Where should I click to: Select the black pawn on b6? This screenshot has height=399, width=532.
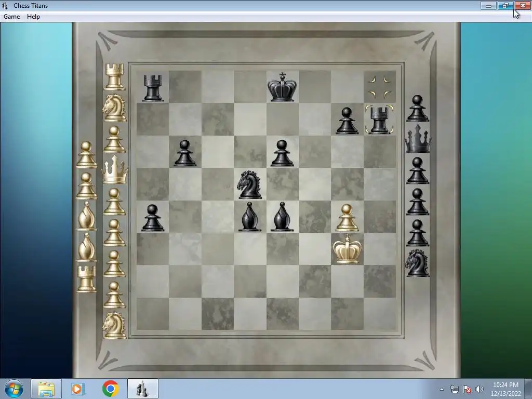[x=185, y=153]
